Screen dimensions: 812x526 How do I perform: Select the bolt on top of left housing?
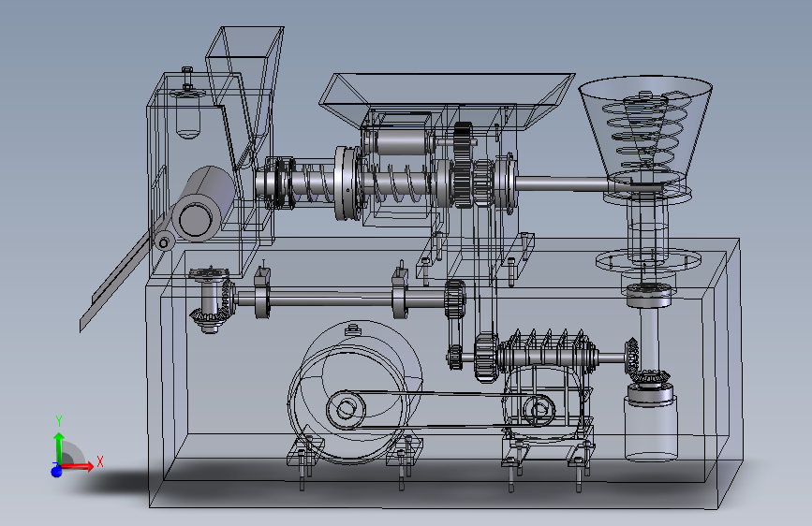tap(187, 79)
